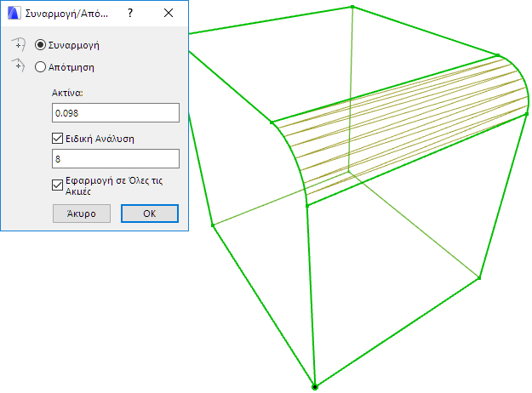Click the resolution field showing 8
The image size is (532, 393).
click(116, 159)
